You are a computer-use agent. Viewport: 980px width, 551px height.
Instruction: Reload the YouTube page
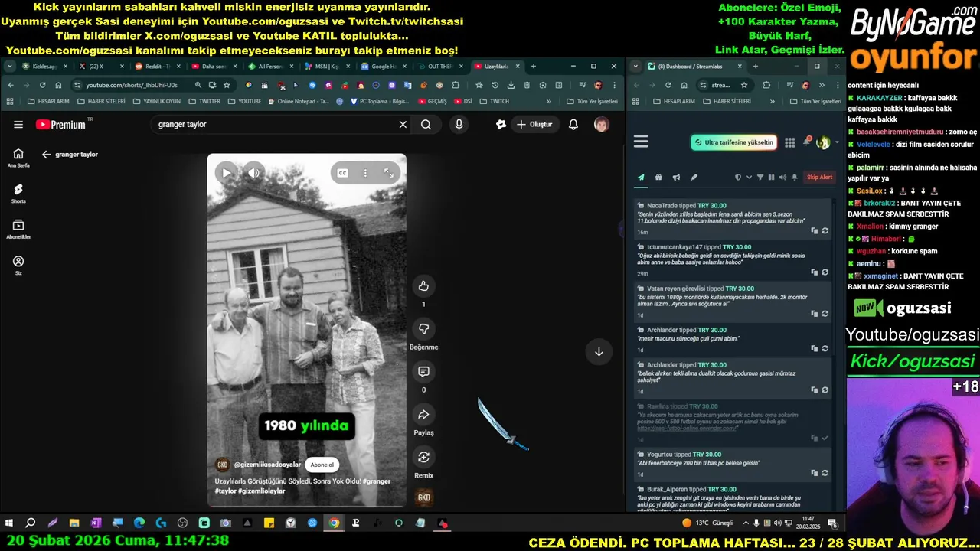(x=42, y=85)
